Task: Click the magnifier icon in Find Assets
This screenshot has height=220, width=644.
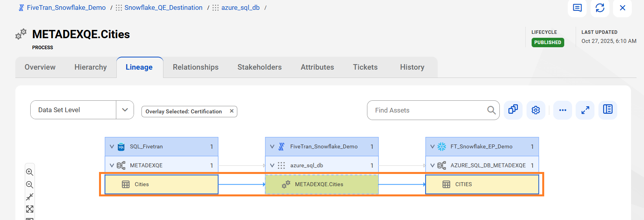Action: (491, 110)
